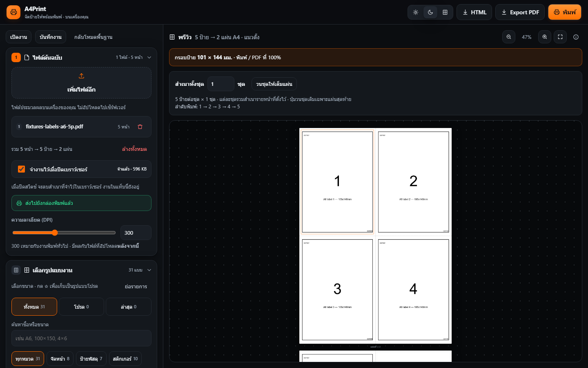
Task: Delete fixtures-labels-a6-5p.pdf trash icon
Action: [x=140, y=127]
